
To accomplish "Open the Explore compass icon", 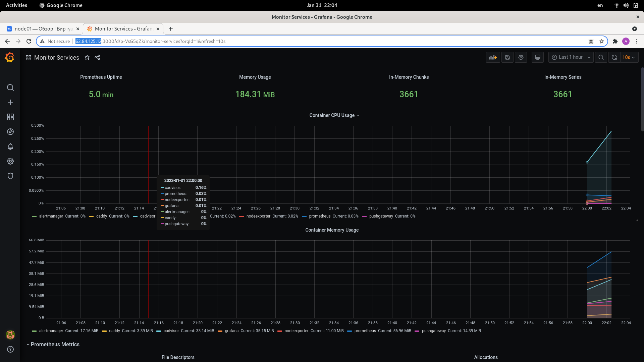I will coord(10,132).
